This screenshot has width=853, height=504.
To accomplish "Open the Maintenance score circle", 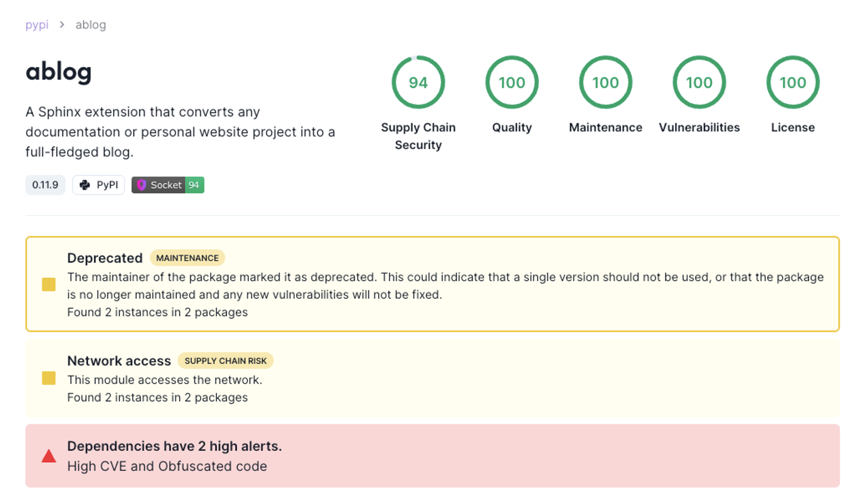I will pos(606,82).
